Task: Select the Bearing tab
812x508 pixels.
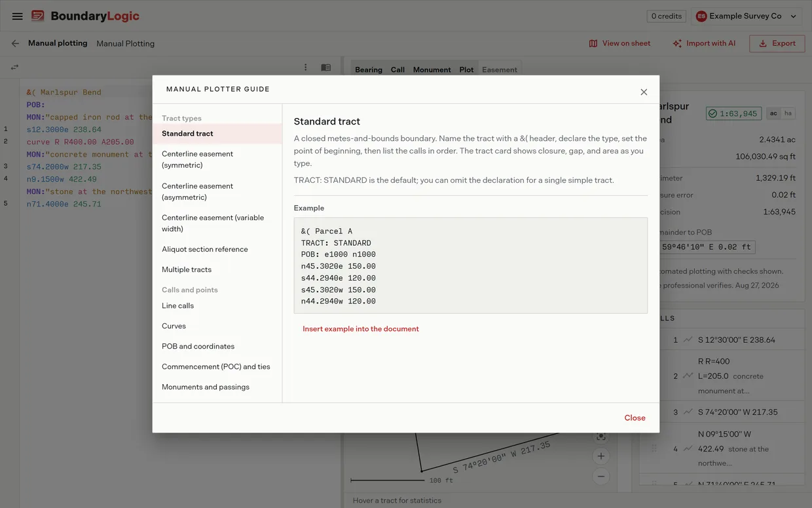Action: click(x=369, y=69)
